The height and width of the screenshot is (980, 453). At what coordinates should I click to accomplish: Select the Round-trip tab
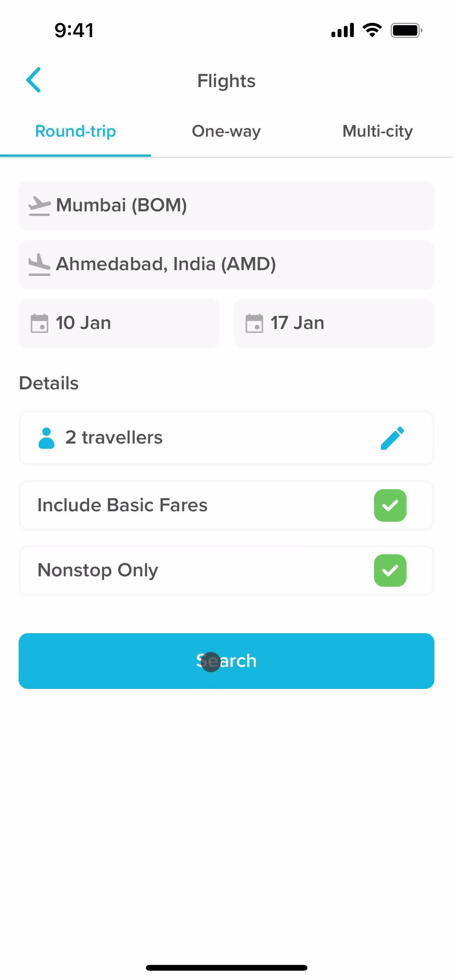[75, 131]
